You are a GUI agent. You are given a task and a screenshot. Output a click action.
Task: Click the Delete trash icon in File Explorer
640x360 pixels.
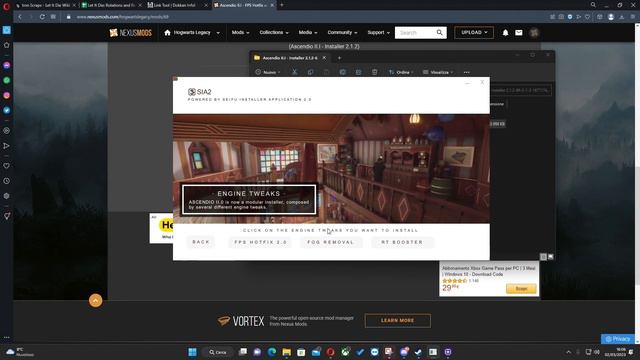[x=374, y=72]
